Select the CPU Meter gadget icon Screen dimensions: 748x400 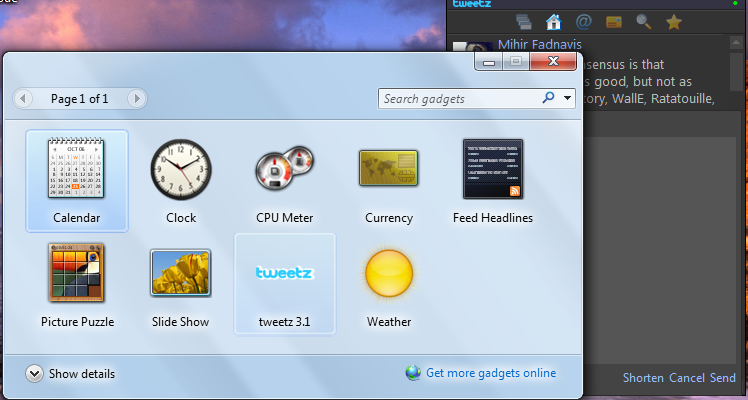pyautogui.click(x=285, y=168)
